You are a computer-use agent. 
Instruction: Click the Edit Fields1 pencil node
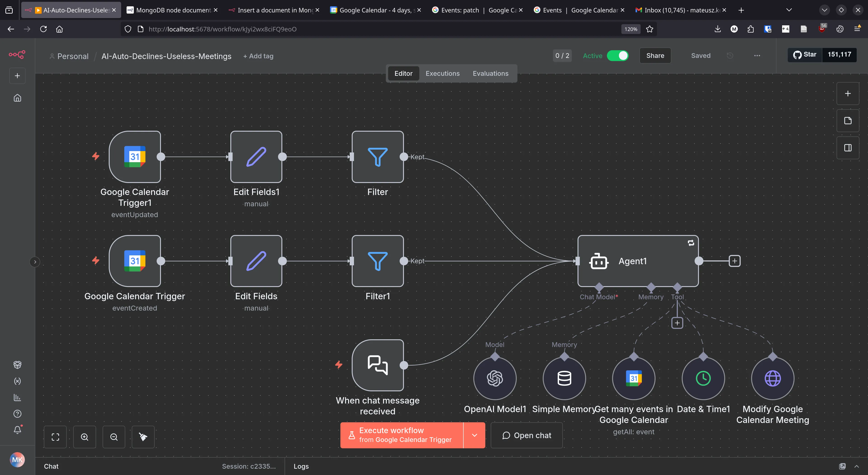[256, 157]
